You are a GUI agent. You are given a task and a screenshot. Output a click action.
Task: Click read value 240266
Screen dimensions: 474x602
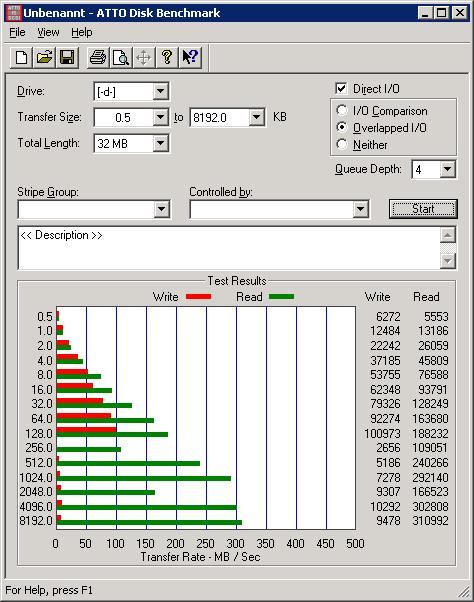(430, 463)
